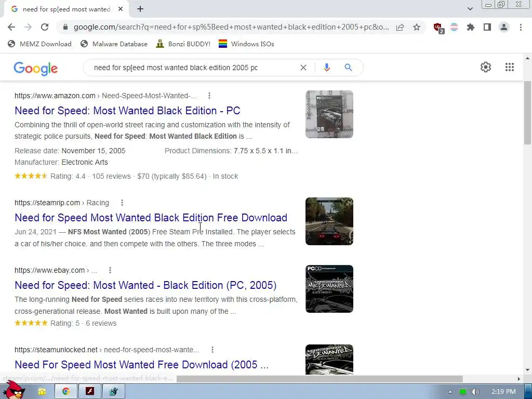532x399 pixels.
Task: Go back using the browser back arrow
Action: 11,27
